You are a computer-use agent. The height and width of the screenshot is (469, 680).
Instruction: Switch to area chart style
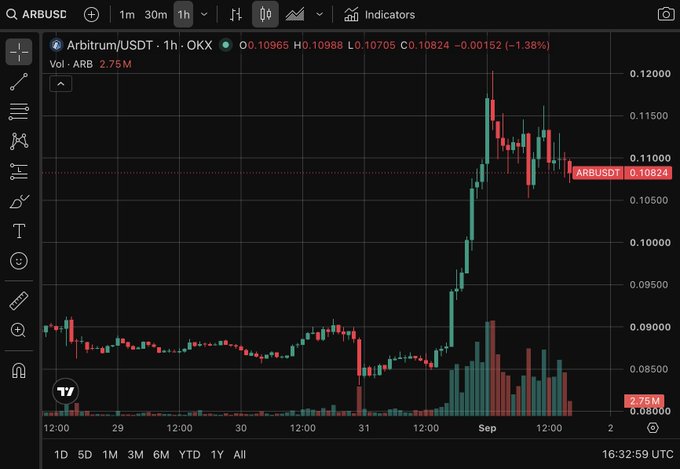tap(295, 14)
